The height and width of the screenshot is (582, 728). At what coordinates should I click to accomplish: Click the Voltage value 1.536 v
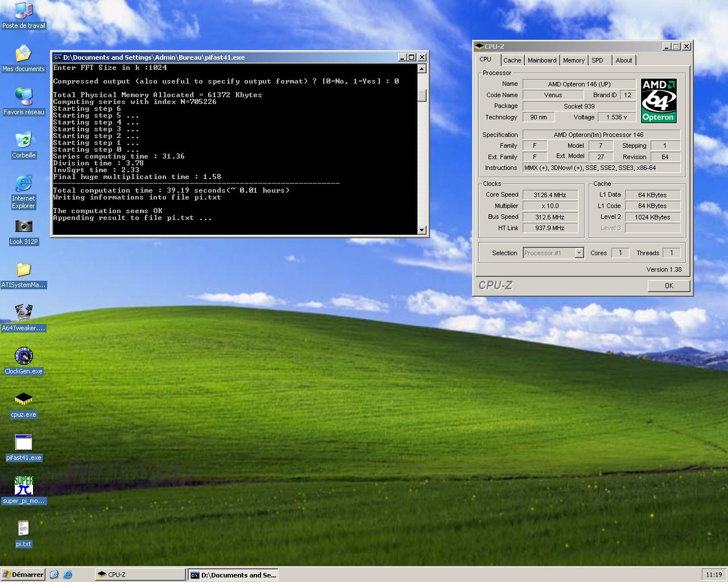point(617,117)
